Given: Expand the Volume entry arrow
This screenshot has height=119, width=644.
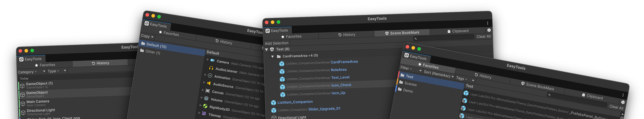Looking at the screenshot, I should (201, 98).
